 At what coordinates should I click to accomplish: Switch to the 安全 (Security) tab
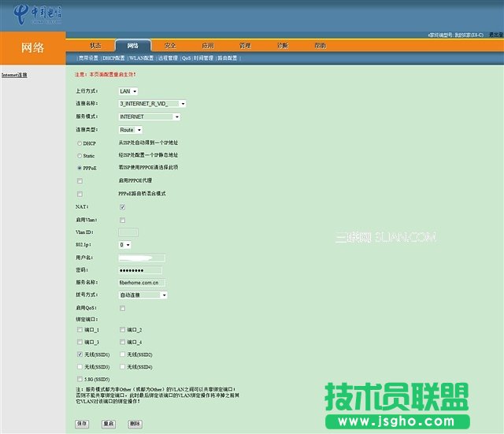pyautogui.click(x=170, y=46)
